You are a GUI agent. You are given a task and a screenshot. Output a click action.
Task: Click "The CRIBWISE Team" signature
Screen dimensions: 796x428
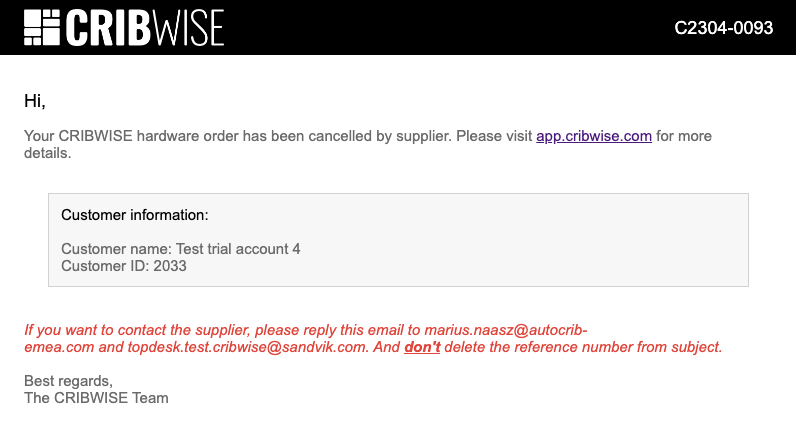pos(96,398)
